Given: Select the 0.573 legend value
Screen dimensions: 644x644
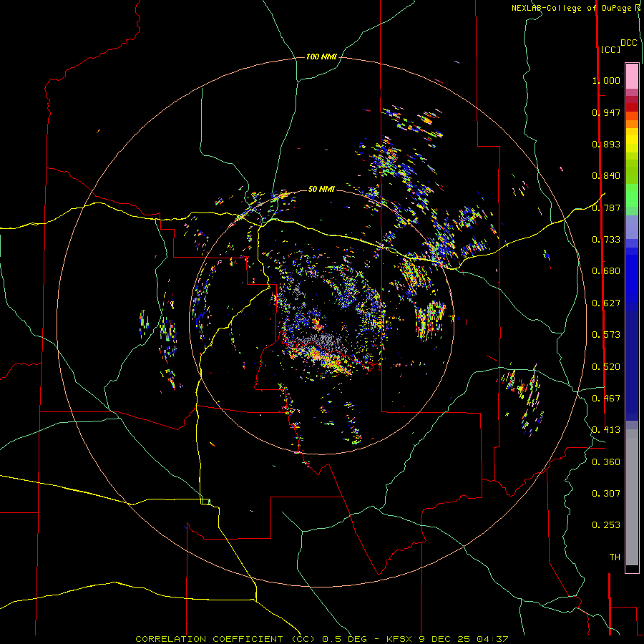Looking at the screenshot, I should 606,335.
